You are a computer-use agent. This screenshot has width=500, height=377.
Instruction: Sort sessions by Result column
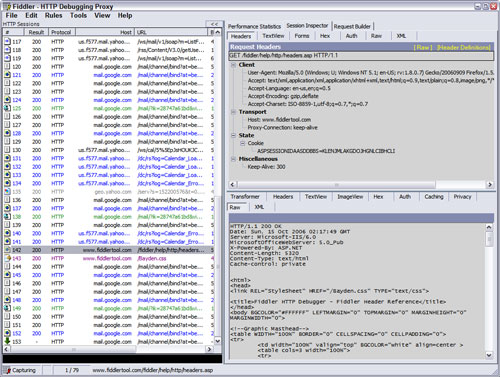point(36,32)
